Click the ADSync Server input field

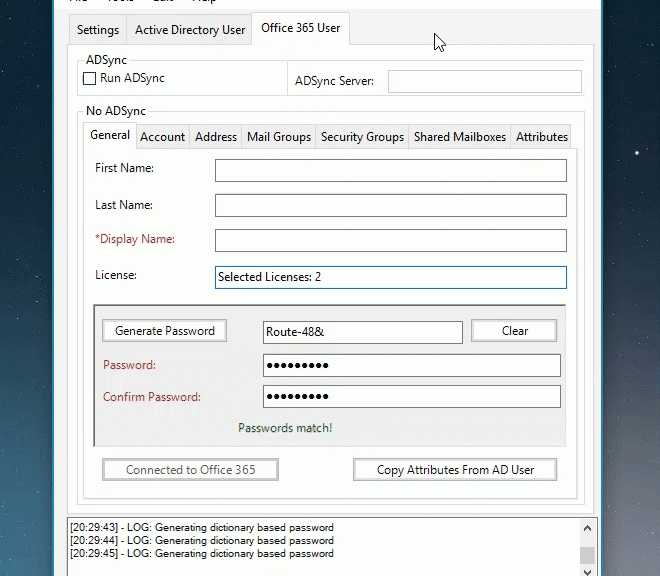pyautogui.click(x=484, y=81)
